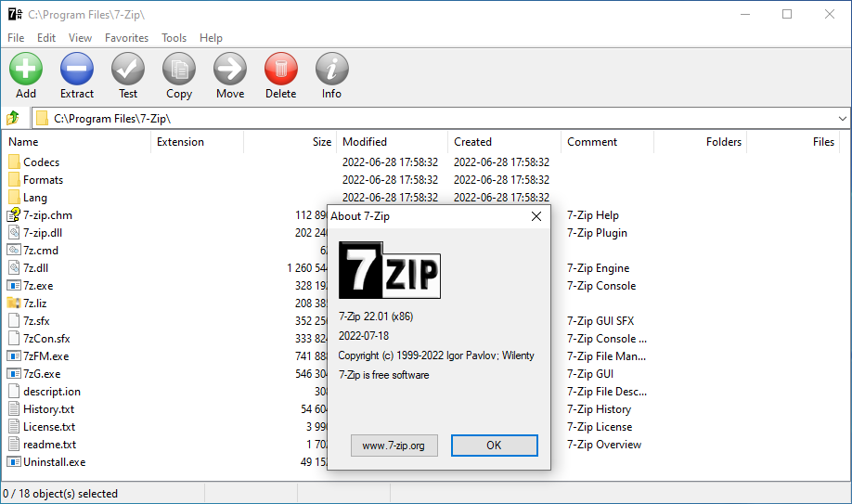Click the 7-Zip History comment
This screenshot has width=852, height=504.
pyautogui.click(x=600, y=408)
